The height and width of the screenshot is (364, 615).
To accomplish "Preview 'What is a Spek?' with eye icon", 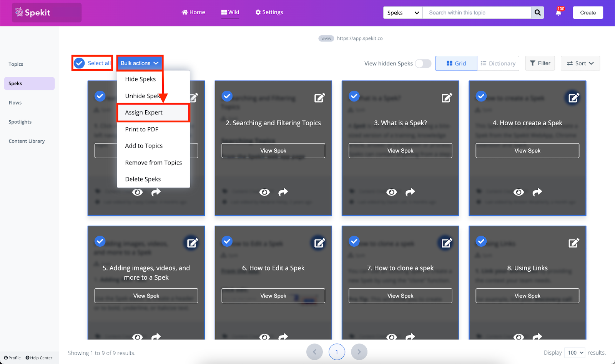I will [392, 192].
